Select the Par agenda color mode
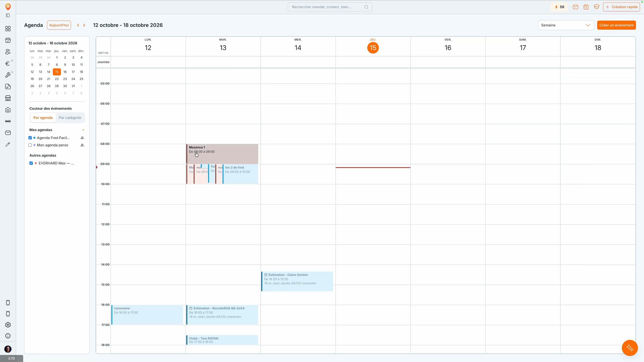Viewport: 644px width, 362px height. click(x=43, y=118)
